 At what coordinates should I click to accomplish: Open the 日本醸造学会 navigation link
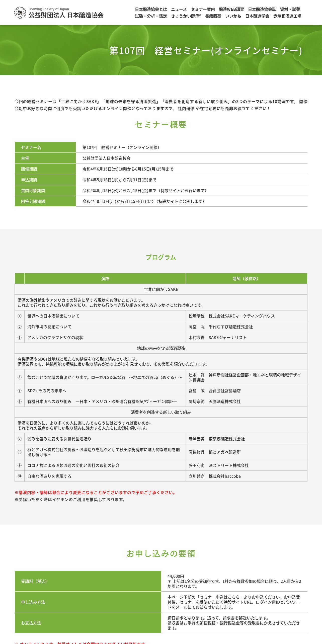pyautogui.click(x=257, y=16)
